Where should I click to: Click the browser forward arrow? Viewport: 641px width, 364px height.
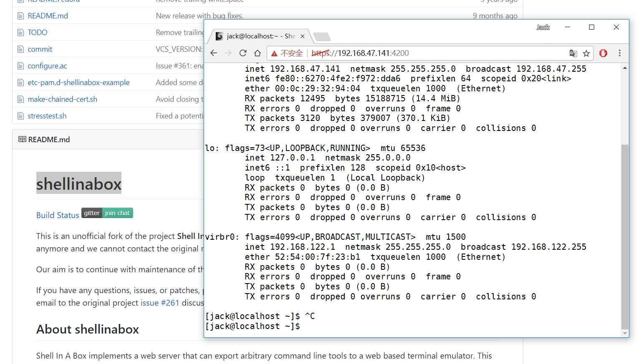point(228,53)
